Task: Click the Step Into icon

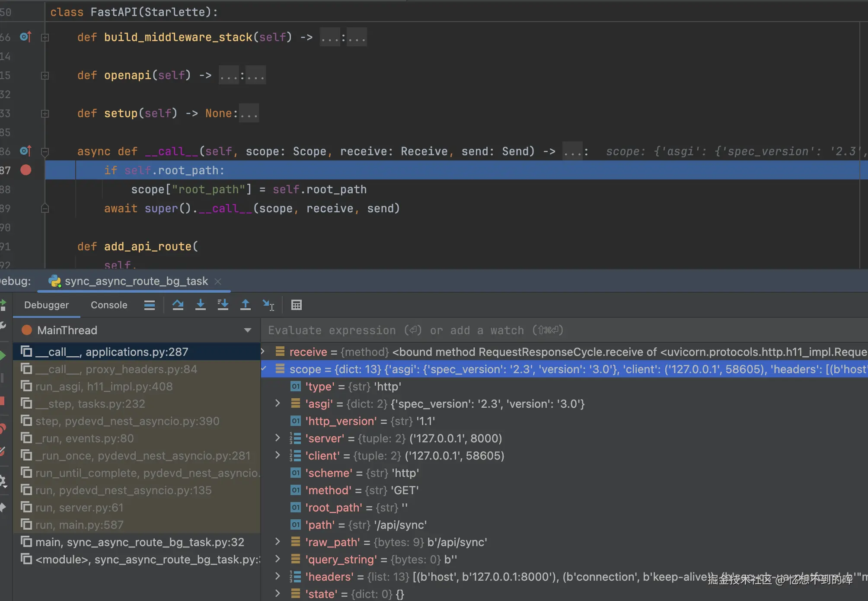Action: (201, 305)
